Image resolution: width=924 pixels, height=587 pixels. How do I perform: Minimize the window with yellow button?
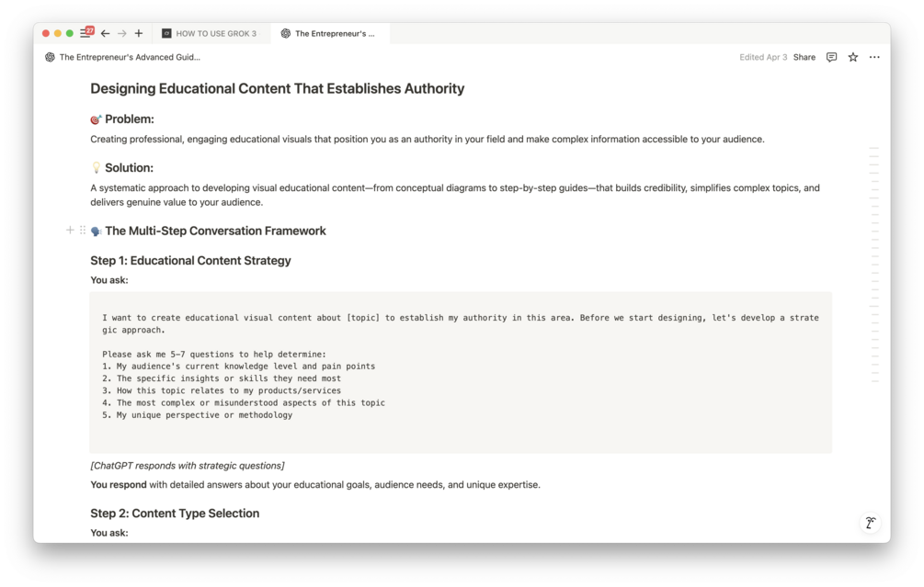58,34
